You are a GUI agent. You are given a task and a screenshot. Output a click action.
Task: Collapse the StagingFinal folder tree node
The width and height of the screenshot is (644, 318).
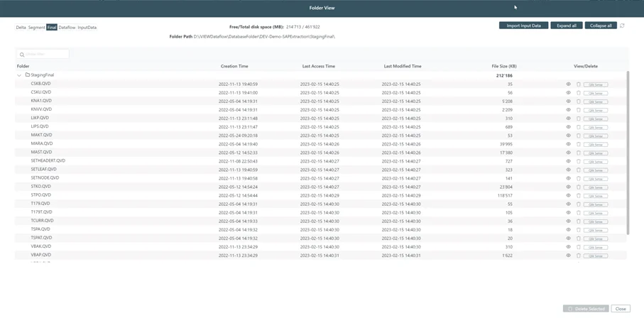click(19, 75)
